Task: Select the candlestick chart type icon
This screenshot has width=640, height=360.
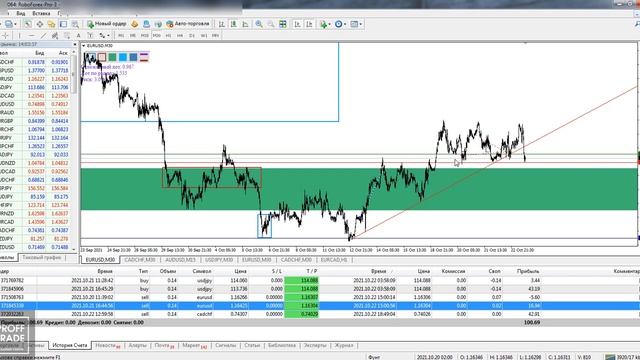Action: point(233,24)
